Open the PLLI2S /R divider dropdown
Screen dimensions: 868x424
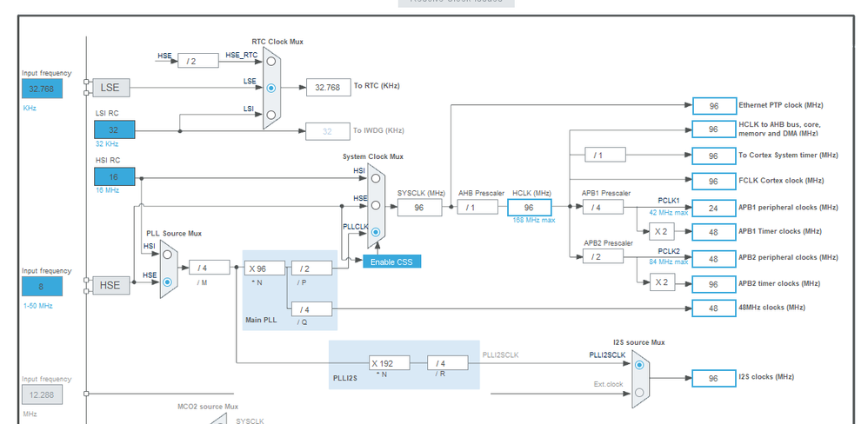[447, 363]
